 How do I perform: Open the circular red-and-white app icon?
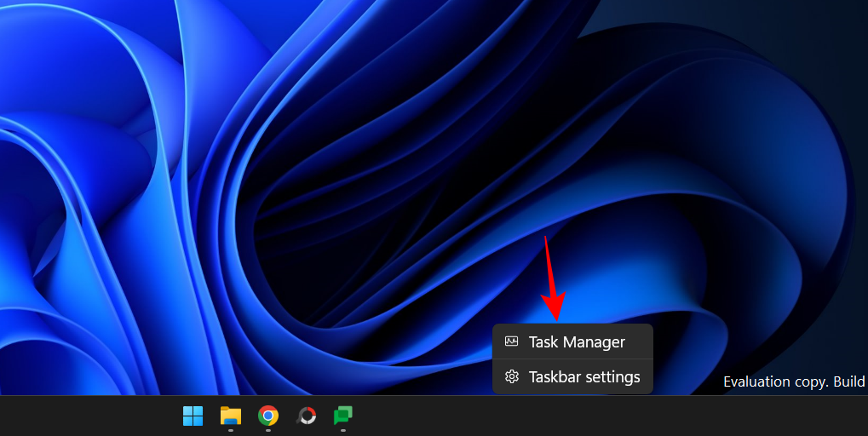306,416
